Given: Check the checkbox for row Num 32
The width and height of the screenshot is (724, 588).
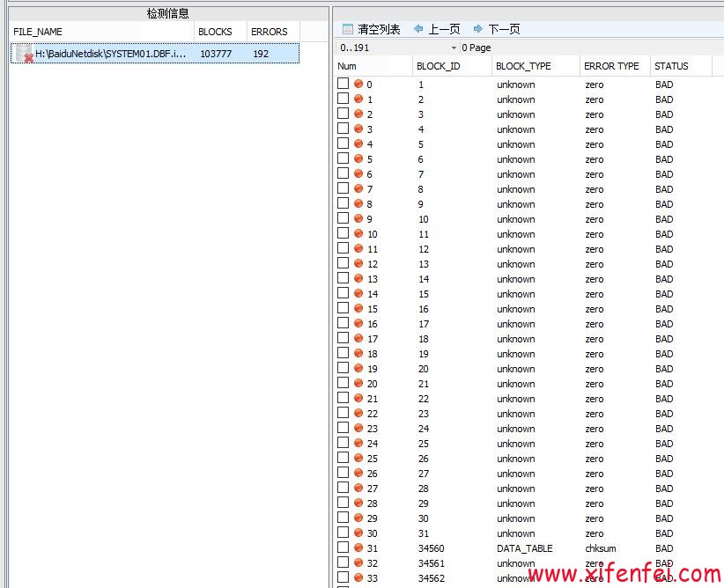Looking at the screenshot, I should pos(344,562).
